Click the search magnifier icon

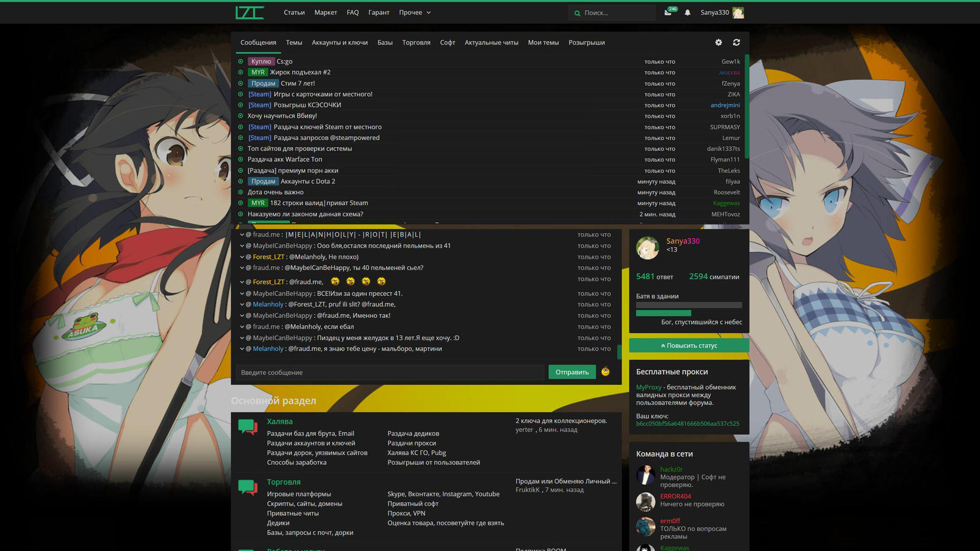click(578, 13)
